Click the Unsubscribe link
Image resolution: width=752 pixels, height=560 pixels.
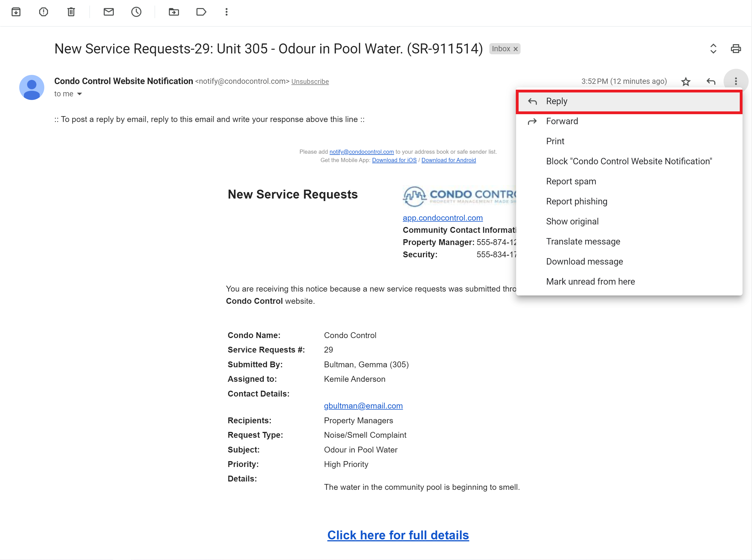click(x=310, y=82)
